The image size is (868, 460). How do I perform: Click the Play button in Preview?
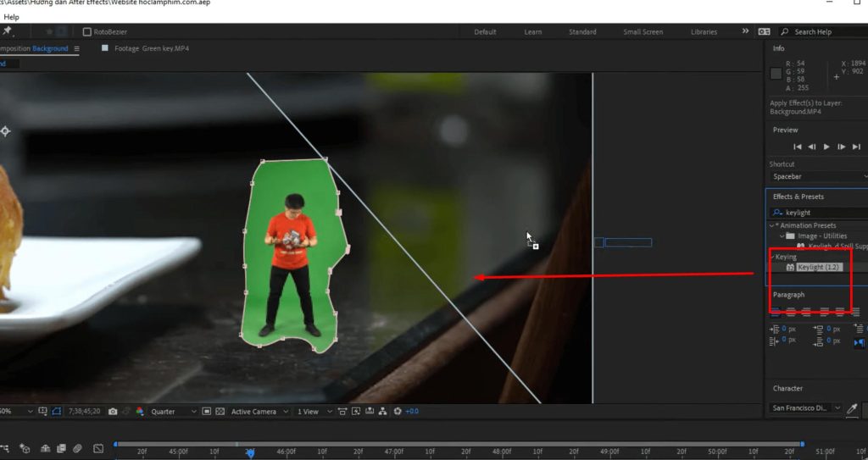tap(826, 147)
